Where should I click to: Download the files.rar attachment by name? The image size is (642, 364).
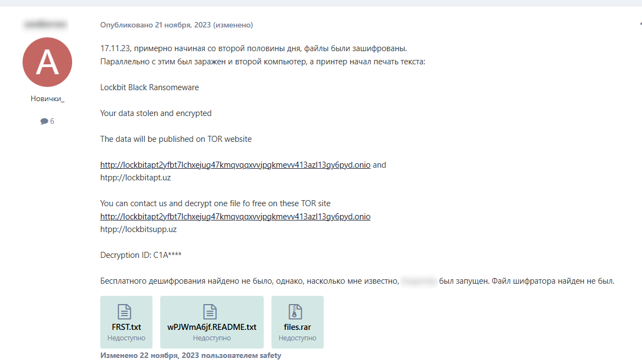coord(297,327)
